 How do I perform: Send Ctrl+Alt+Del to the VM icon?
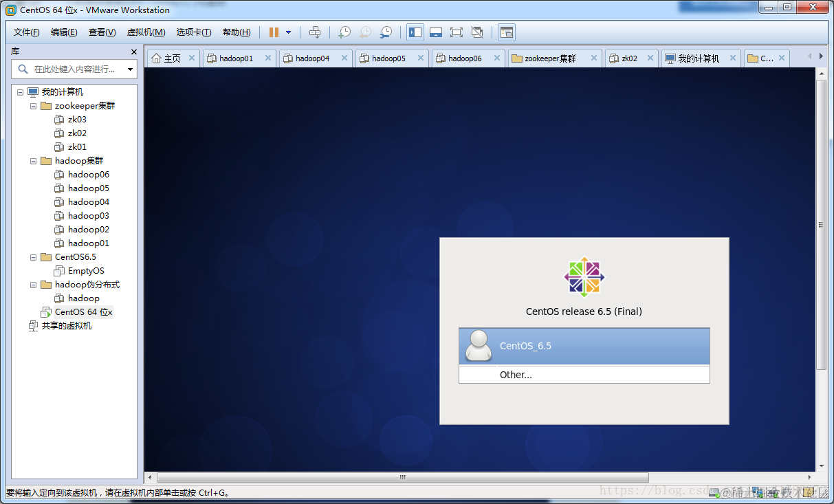click(x=315, y=32)
